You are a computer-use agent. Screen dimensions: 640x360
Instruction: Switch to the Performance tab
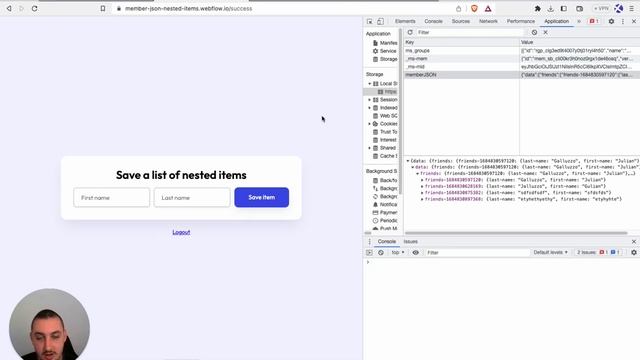[x=520, y=21]
